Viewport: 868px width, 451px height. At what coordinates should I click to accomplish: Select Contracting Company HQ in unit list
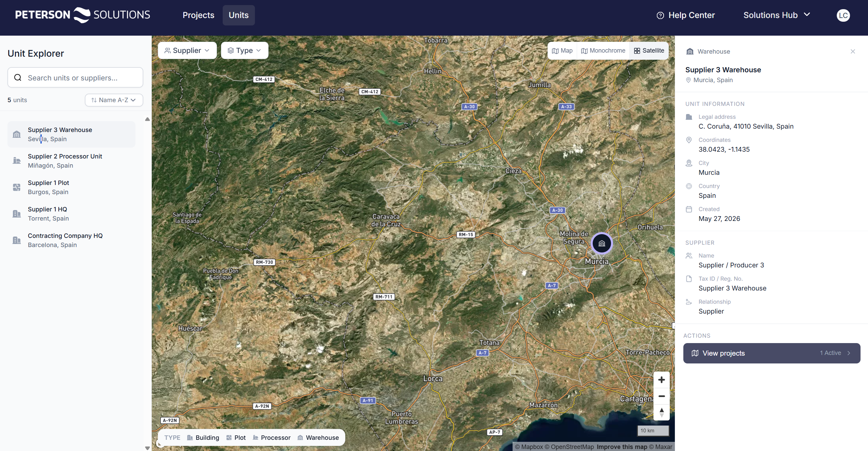[x=71, y=240]
